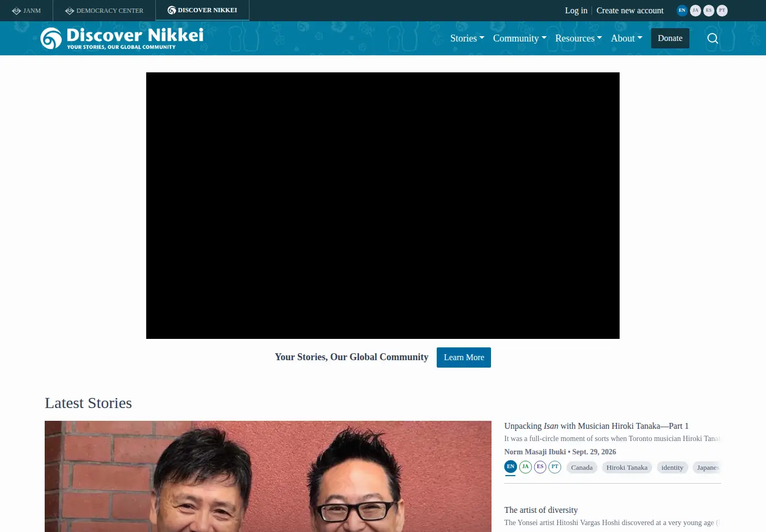
Task: Open the featured story photo of two men
Action: coord(268,476)
